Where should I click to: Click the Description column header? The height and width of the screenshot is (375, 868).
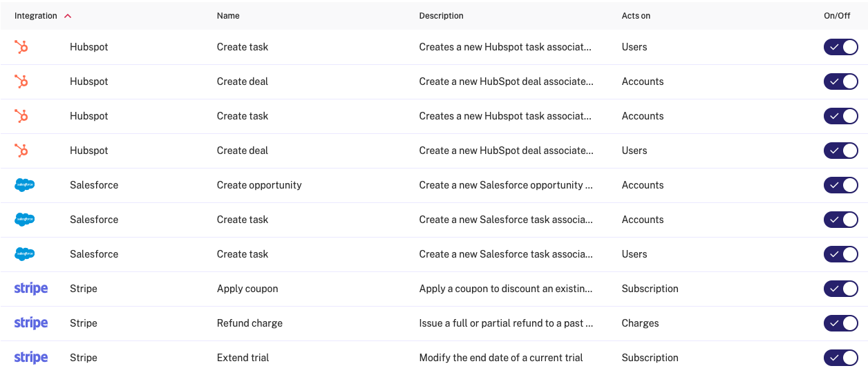(x=442, y=16)
